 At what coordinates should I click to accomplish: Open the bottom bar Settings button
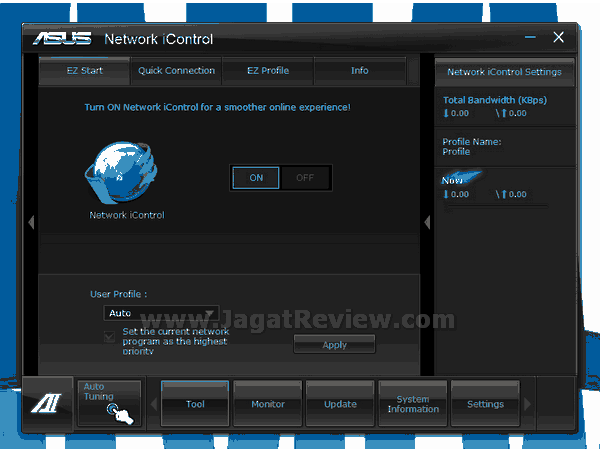click(x=485, y=404)
